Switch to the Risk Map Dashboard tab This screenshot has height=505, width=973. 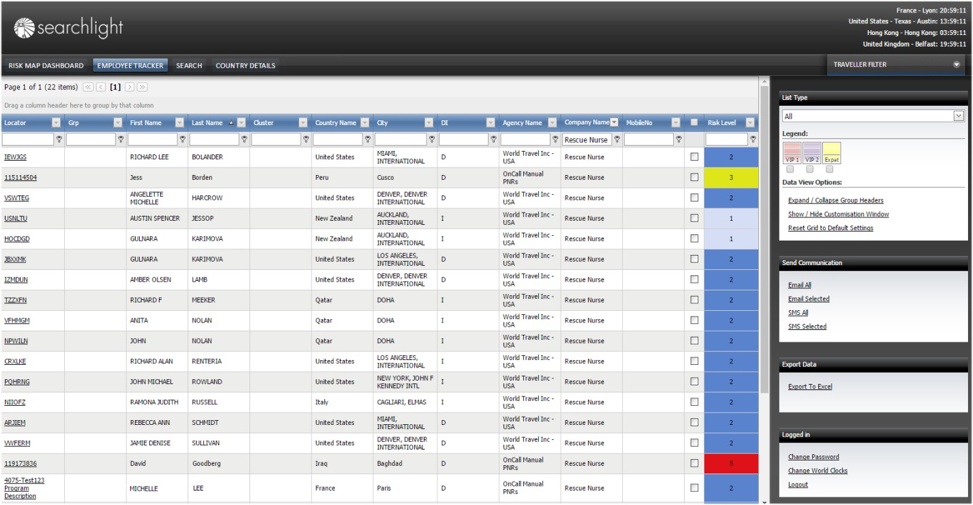(x=46, y=66)
